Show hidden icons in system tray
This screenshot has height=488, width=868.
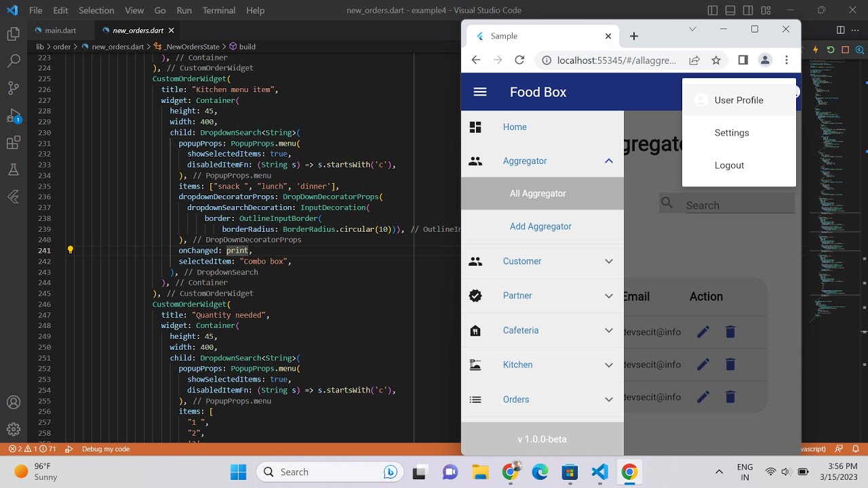click(x=719, y=472)
